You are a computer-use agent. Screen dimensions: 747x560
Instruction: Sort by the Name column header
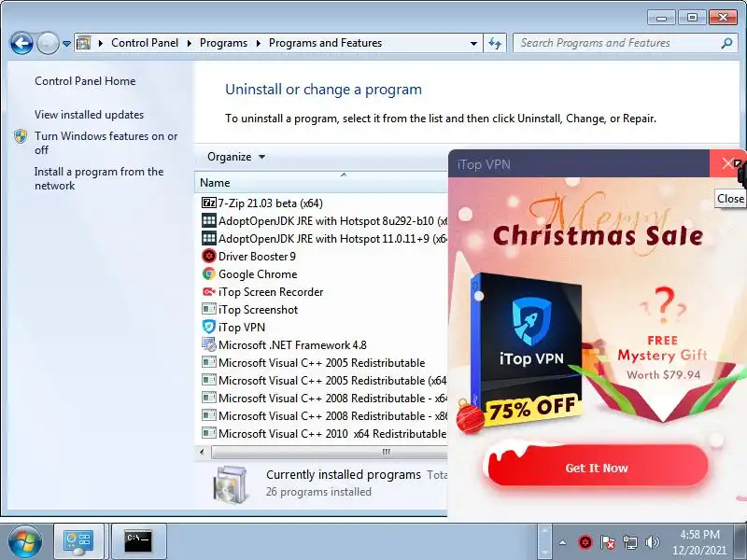[x=321, y=182]
